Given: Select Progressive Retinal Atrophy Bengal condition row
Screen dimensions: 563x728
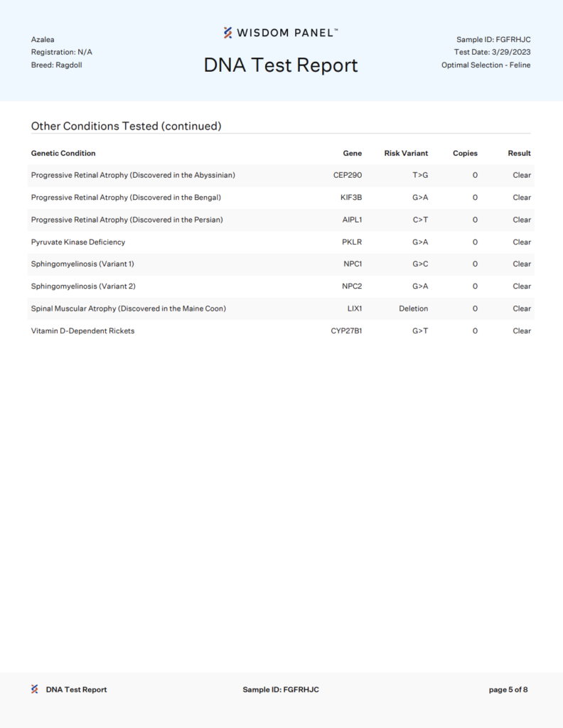Looking at the screenshot, I should 281,198.
